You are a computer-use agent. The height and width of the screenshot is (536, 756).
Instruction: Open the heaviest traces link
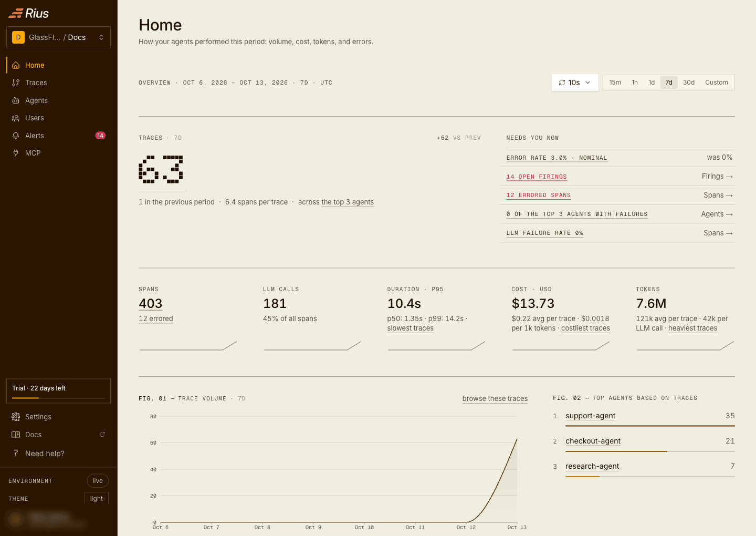692,328
